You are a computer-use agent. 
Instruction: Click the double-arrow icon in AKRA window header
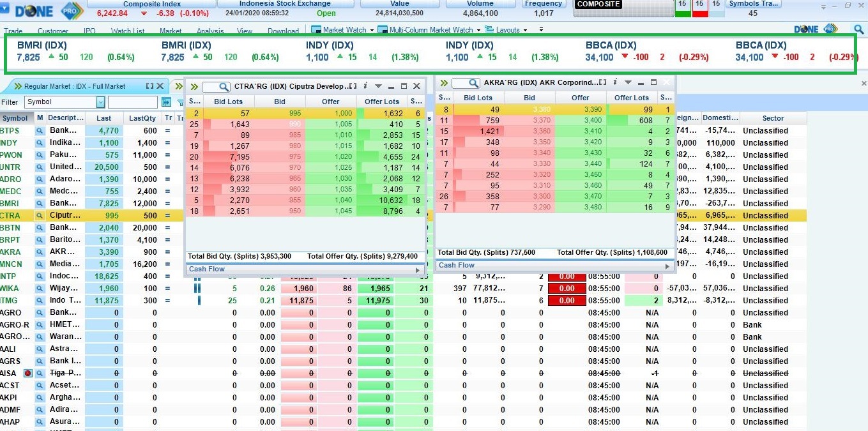coord(444,83)
